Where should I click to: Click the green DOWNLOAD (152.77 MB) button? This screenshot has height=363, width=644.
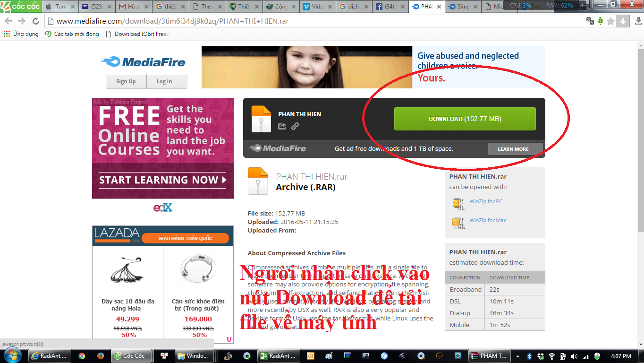click(465, 119)
